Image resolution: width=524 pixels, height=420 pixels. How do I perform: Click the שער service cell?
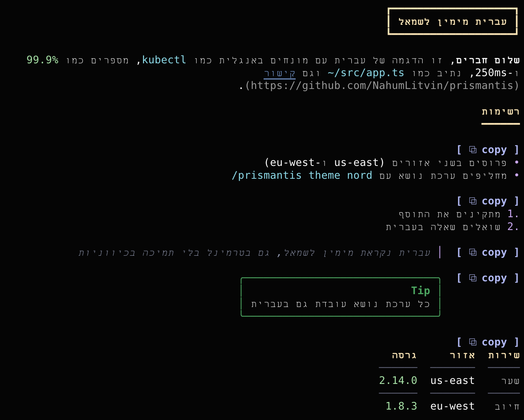pos(510,381)
